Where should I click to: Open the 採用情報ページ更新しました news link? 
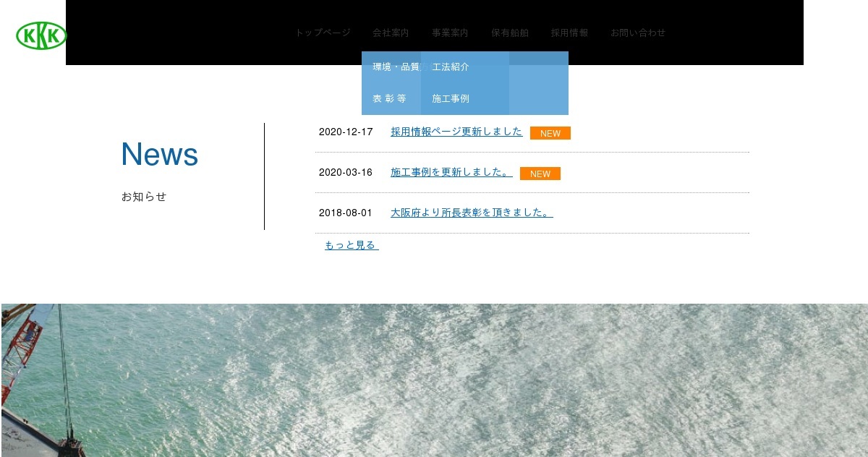[456, 132]
